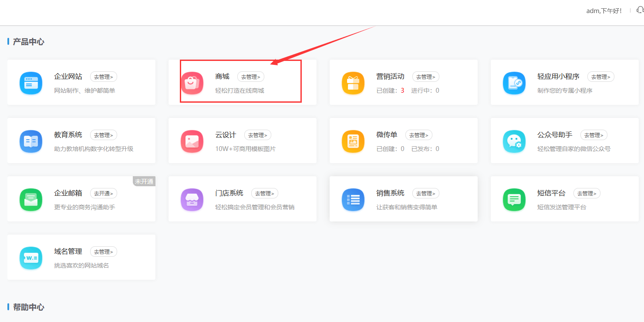Click the 未开通 badge on 企业邮箱 card
This screenshot has height=322, width=644.
pyautogui.click(x=144, y=181)
